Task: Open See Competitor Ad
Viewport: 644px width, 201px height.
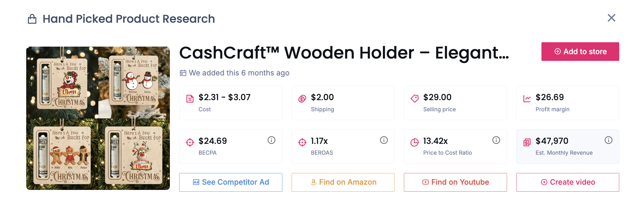Action: click(x=230, y=182)
